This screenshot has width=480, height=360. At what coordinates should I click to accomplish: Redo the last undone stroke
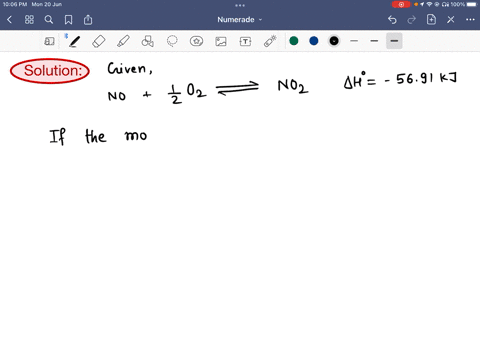point(412,20)
